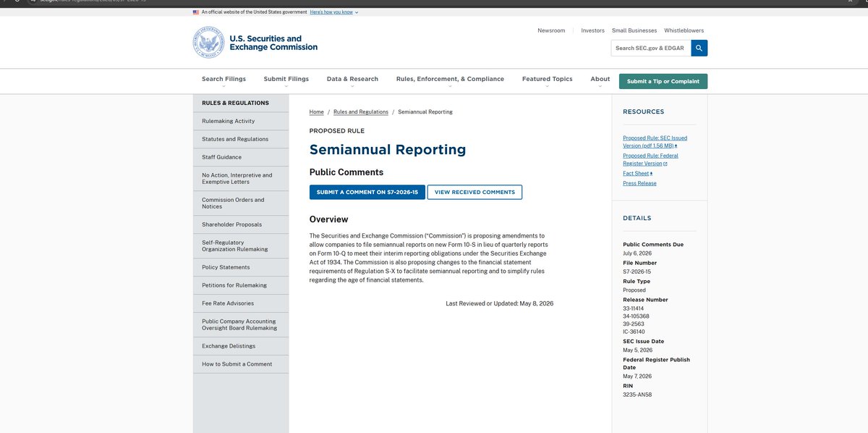This screenshot has height=433, width=868.
Task: Click the search magnifier button
Action: pos(699,48)
